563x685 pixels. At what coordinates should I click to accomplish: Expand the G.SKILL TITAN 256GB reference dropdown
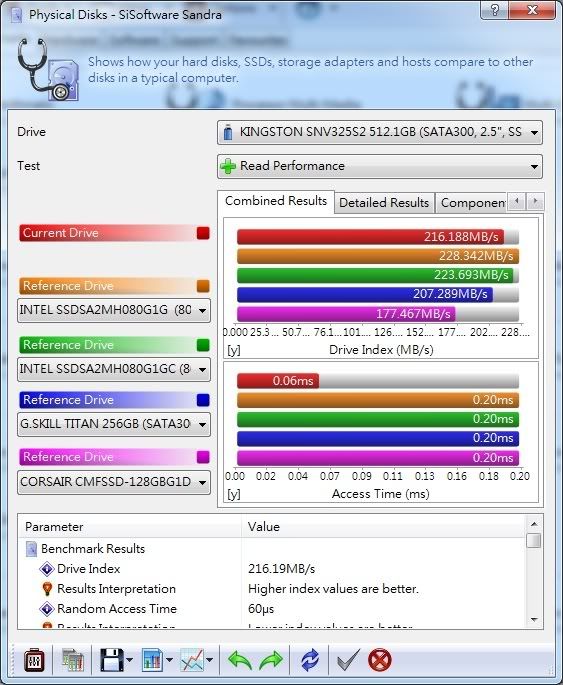tap(114, 424)
